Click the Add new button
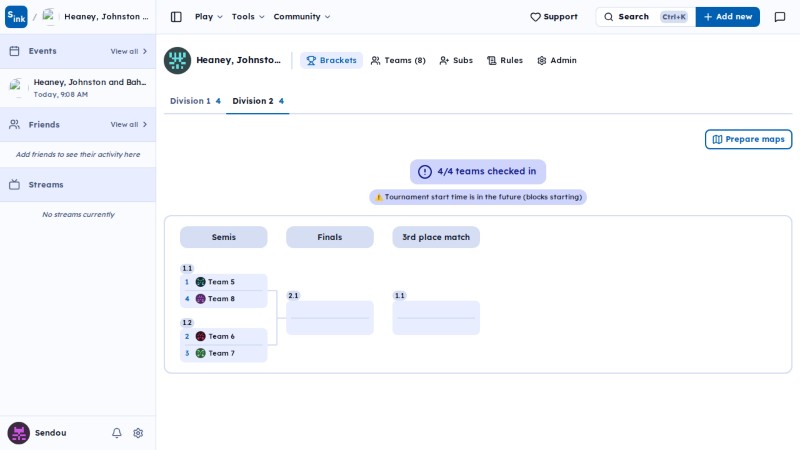This screenshot has height=450, width=800. [x=728, y=17]
